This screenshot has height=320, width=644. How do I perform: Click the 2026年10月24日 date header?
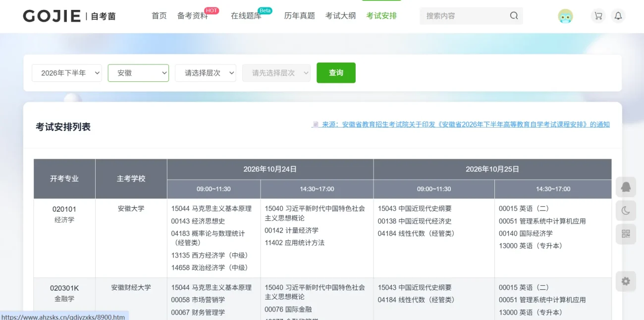[270, 169]
